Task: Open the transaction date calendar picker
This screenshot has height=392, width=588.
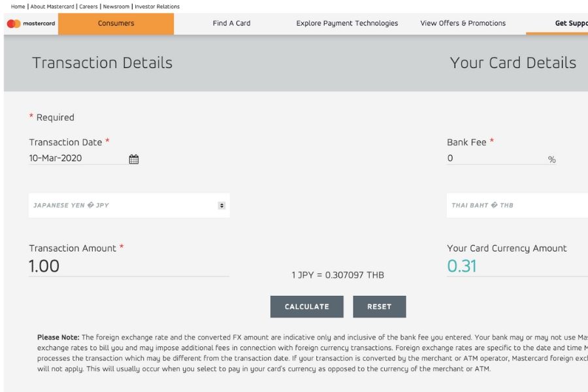Action: click(x=133, y=159)
